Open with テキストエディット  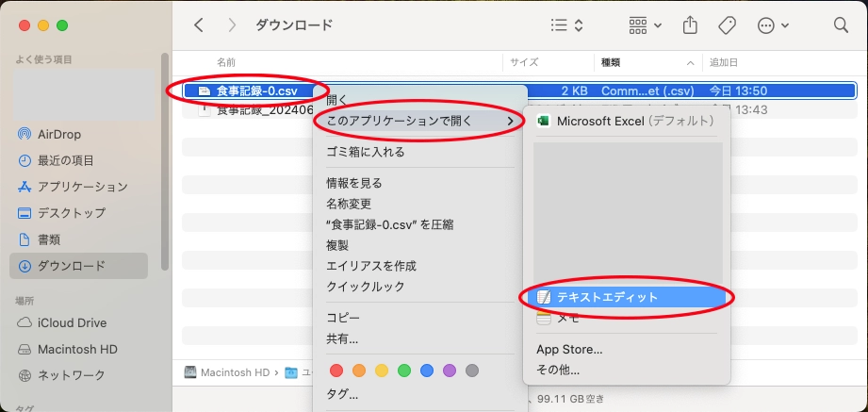[x=627, y=297]
